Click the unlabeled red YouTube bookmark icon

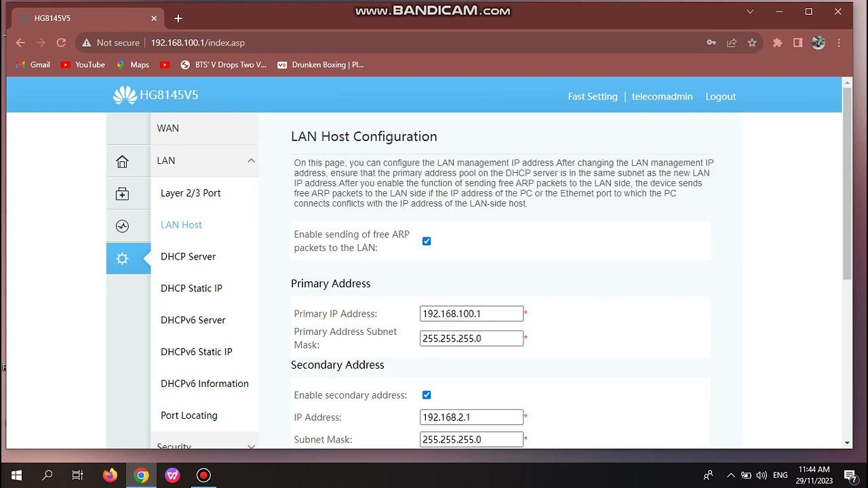[x=165, y=65]
